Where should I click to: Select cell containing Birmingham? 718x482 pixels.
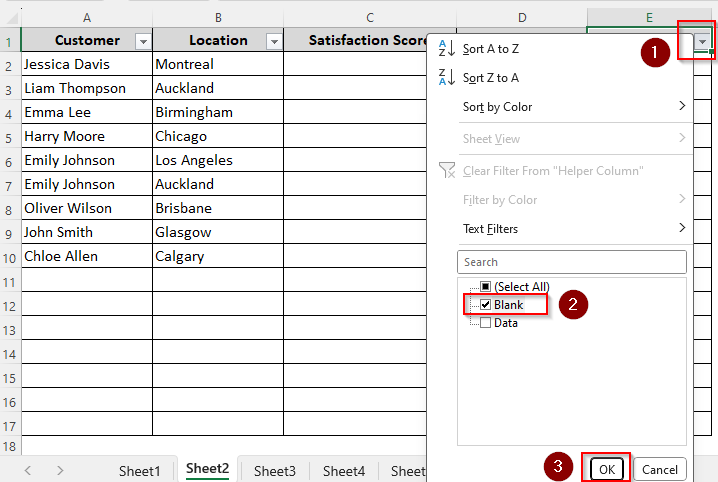coord(218,112)
